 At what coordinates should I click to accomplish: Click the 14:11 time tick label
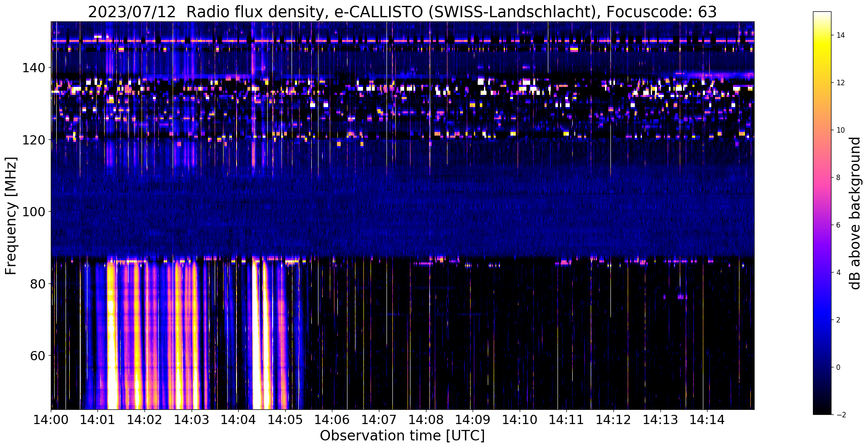[x=566, y=419]
